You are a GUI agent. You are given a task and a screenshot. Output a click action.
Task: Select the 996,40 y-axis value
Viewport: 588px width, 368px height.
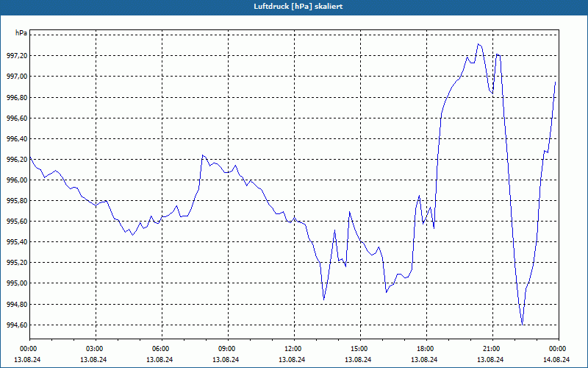pos(16,139)
